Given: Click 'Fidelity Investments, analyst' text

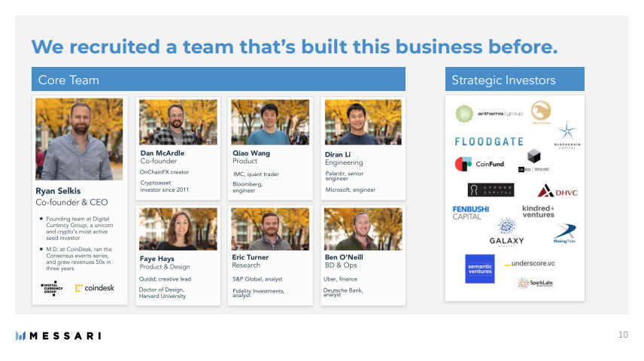Looking at the screenshot, I should (258, 293).
